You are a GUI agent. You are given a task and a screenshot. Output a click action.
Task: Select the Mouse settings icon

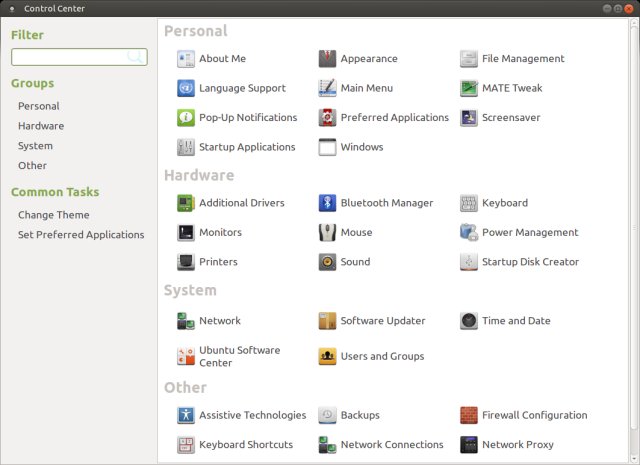tap(327, 233)
